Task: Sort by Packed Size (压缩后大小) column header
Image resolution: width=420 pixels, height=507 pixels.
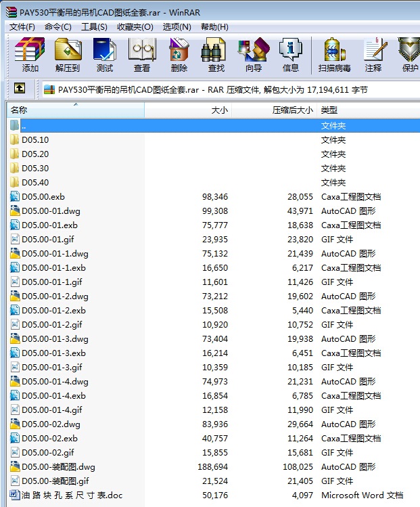Action: point(275,110)
